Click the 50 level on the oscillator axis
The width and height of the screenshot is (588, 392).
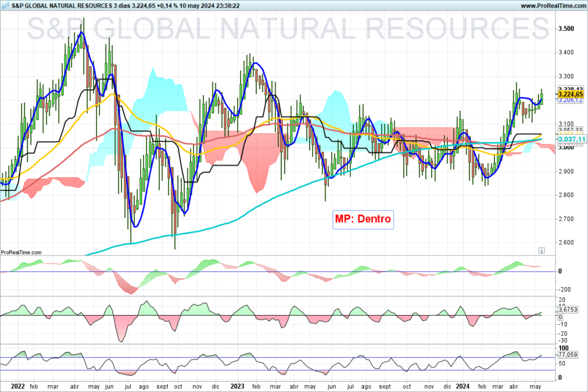(562, 363)
